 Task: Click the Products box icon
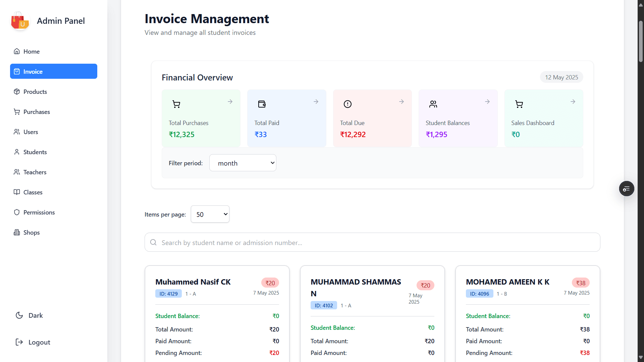point(17,92)
